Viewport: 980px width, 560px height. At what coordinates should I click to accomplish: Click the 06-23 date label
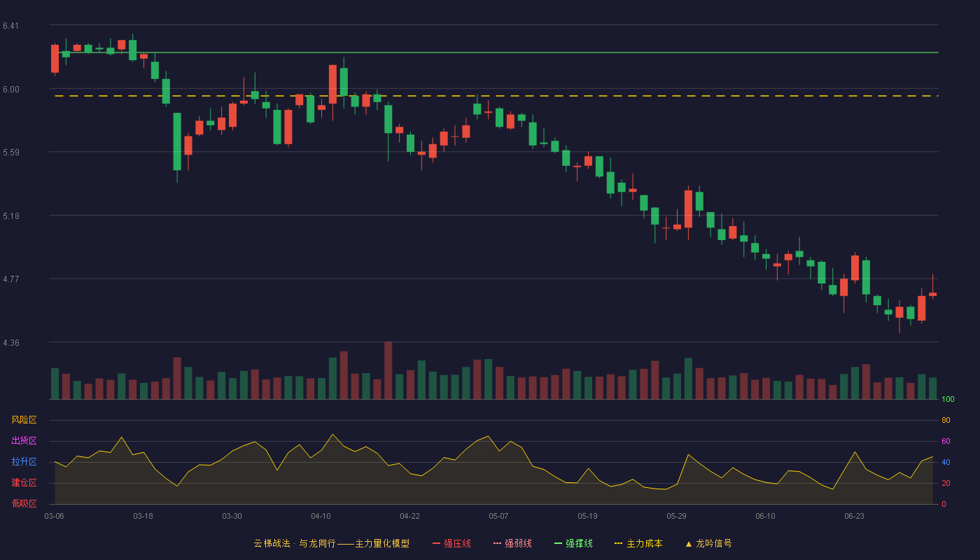pyautogui.click(x=854, y=516)
